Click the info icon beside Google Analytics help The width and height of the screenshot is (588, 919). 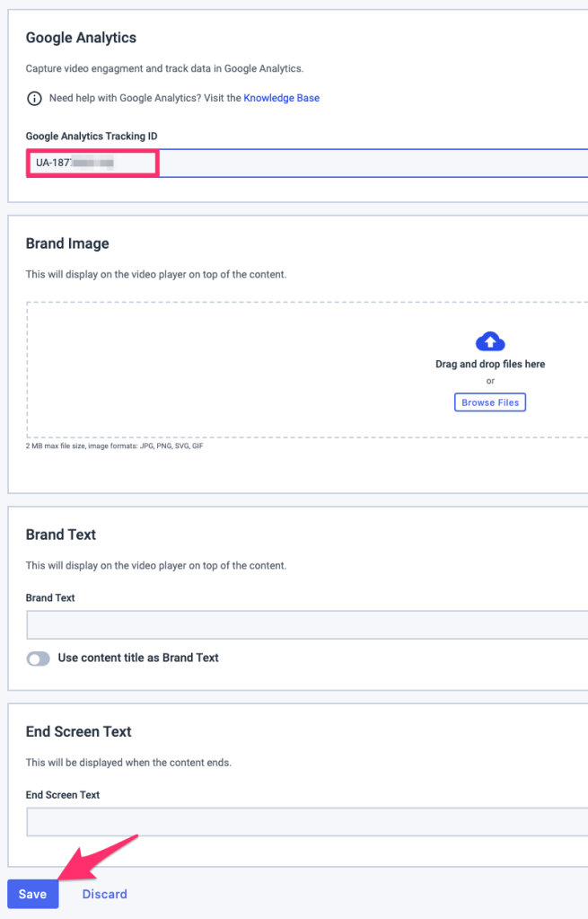pyautogui.click(x=34, y=99)
